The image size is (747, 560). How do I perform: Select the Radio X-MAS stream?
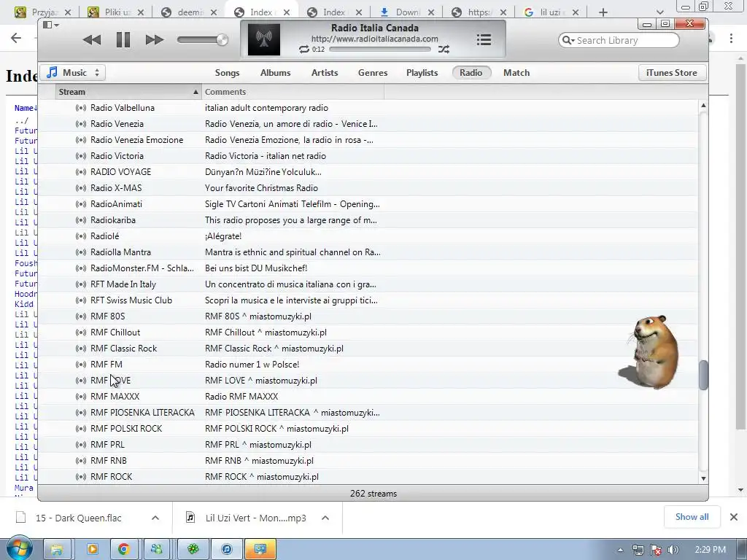coord(368,188)
